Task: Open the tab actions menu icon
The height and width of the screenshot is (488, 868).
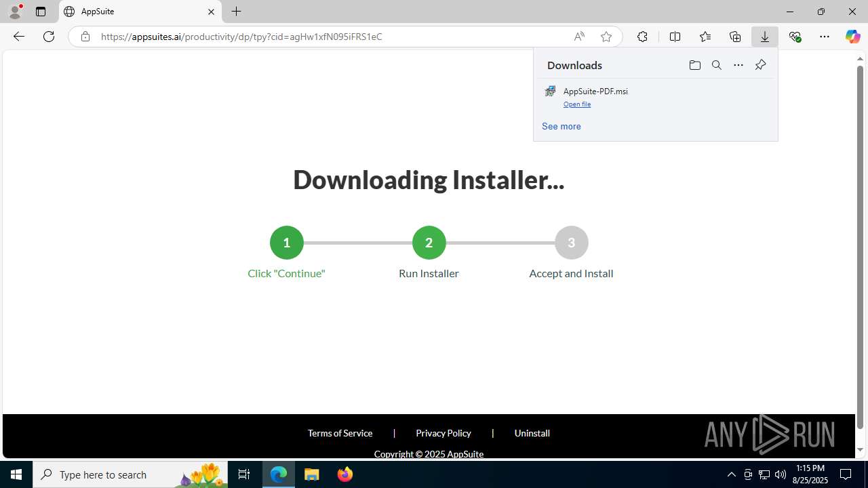Action: (41, 12)
